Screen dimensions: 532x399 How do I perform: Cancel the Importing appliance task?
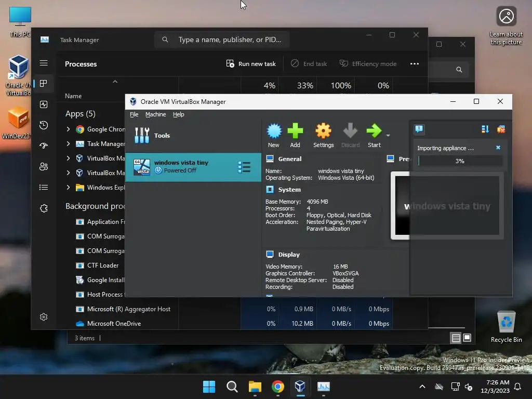click(x=498, y=148)
